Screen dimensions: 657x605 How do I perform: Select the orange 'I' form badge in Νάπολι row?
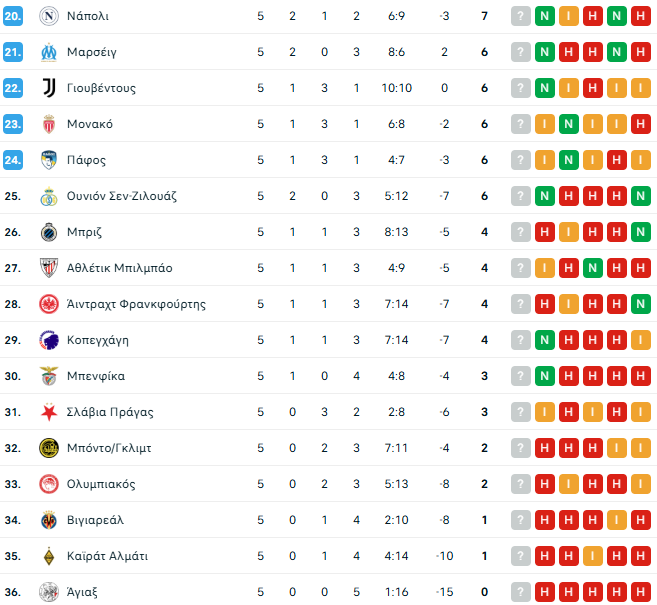(569, 16)
